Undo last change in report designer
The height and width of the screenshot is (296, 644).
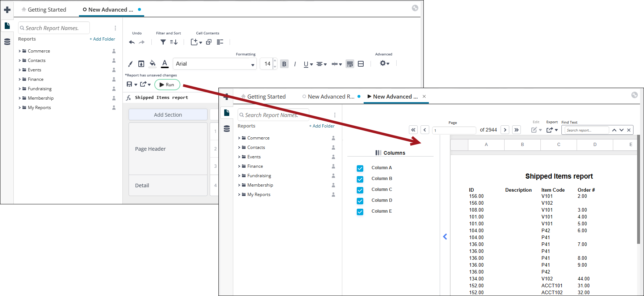coord(132,42)
